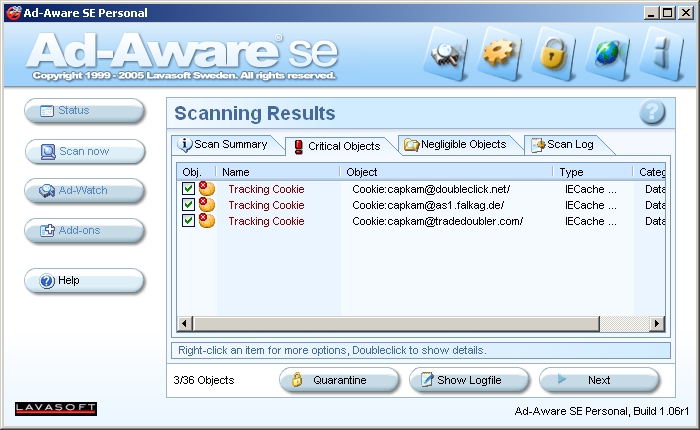Open Ad-Watch from the sidebar
Image resolution: width=700 pixels, height=430 pixels.
click(84, 191)
